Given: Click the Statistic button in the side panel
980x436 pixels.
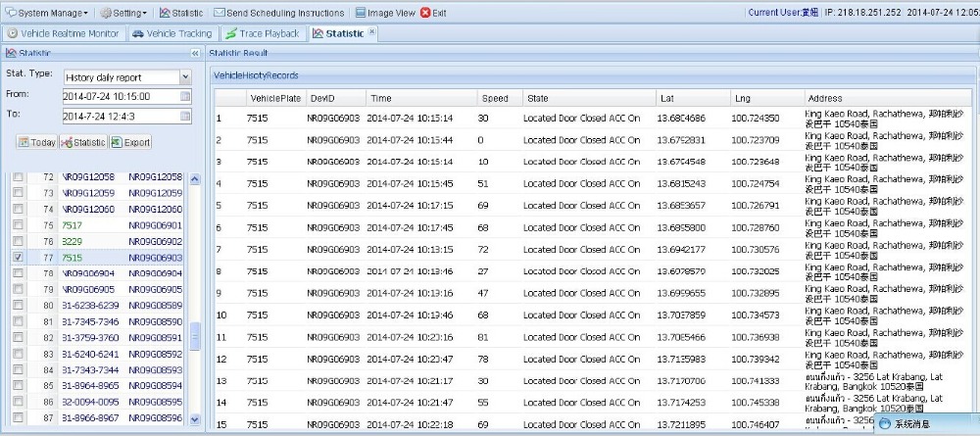Looking at the screenshot, I should click(83, 142).
